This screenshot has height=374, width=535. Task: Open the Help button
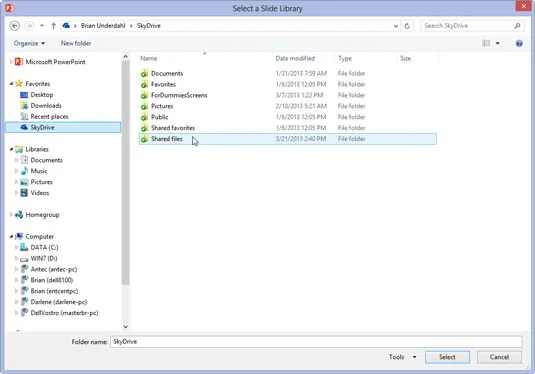519,43
